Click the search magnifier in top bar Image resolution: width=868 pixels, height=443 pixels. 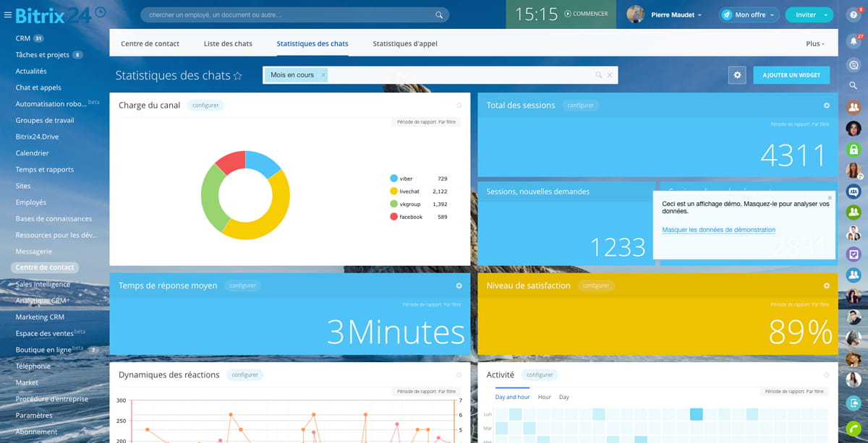click(x=439, y=14)
